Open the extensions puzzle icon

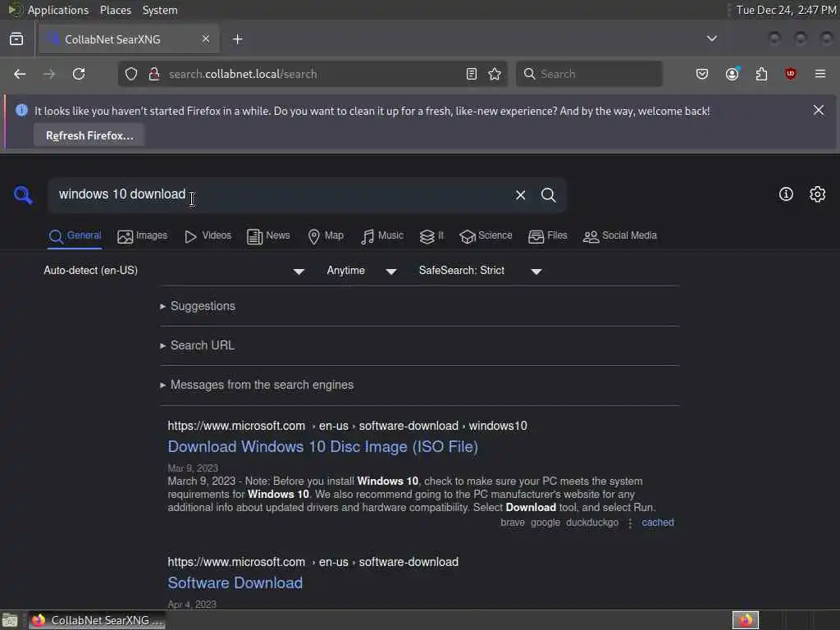761,74
